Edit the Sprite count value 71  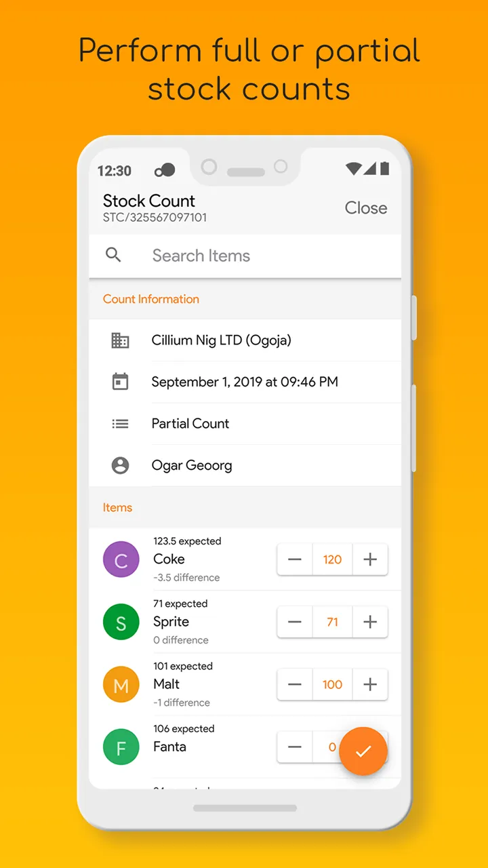pyautogui.click(x=332, y=622)
